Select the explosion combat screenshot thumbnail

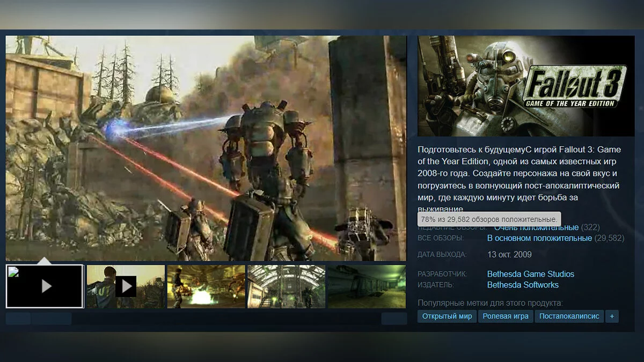point(206,286)
